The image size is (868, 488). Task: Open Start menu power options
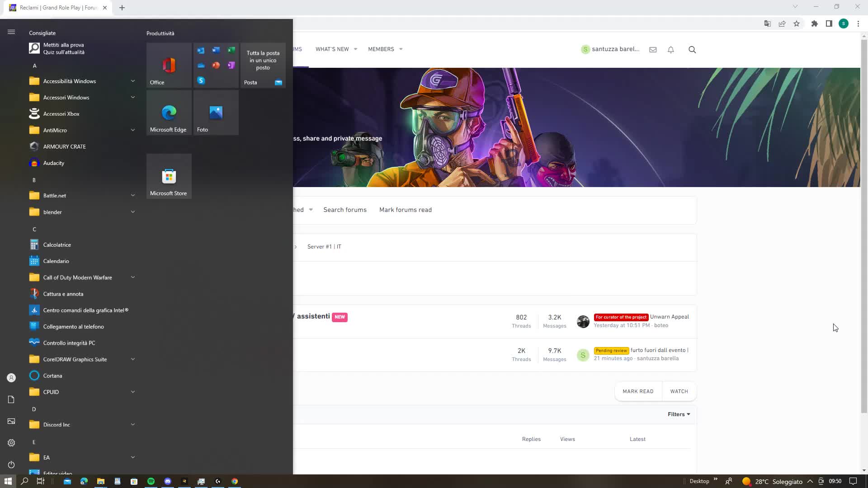pos(11,465)
